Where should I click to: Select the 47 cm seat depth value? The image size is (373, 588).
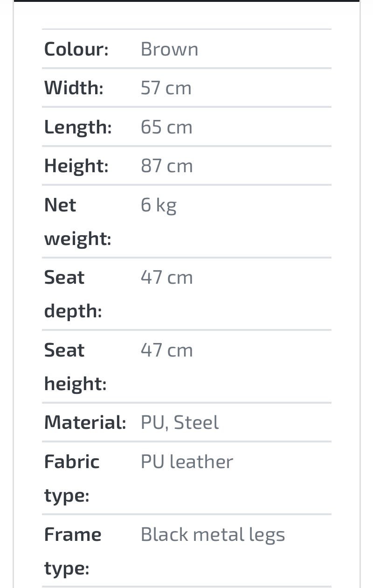166,277
